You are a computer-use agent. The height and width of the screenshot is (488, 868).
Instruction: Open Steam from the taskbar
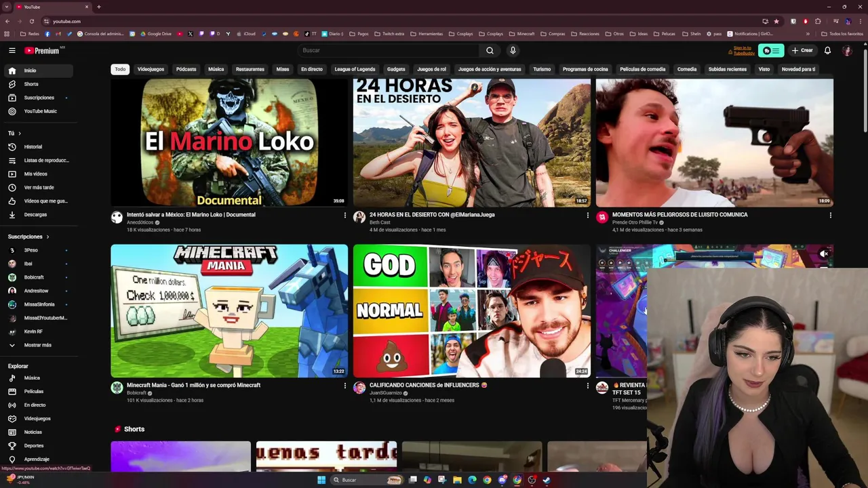pos(547,480)
